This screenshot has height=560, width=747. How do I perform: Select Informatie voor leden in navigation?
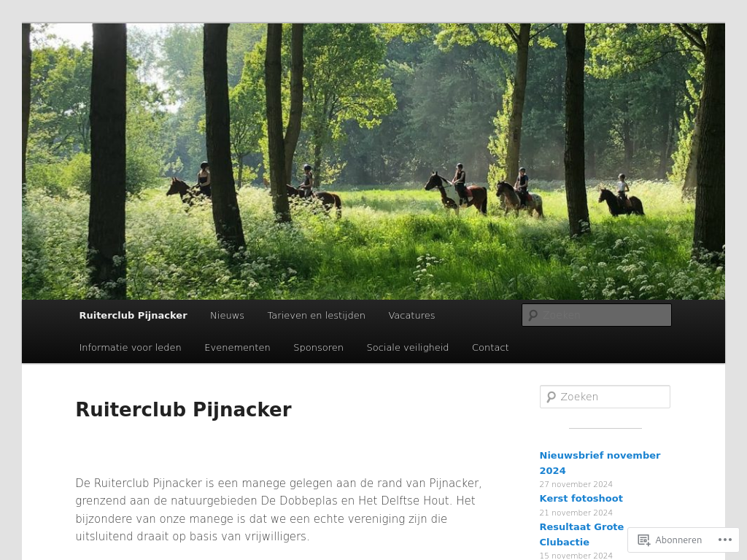coord(130,348)
